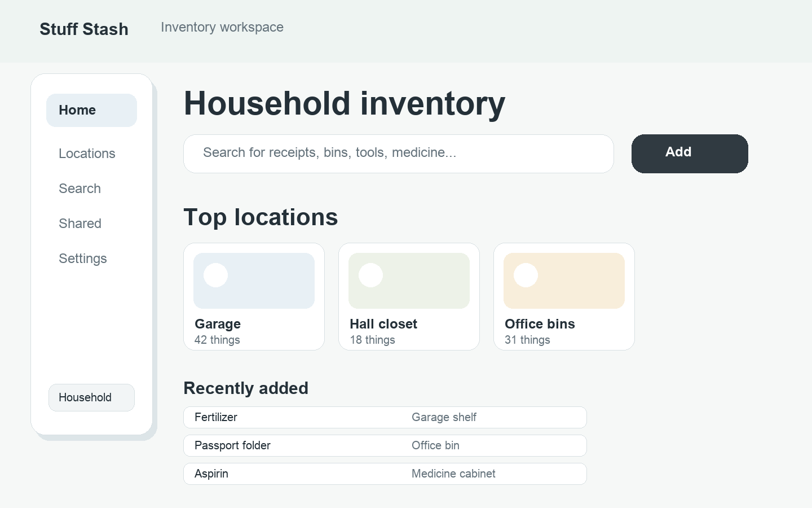Open Settings from the sidebar
The width and height of the screenshot is (812, 508).
tap(83, 259)
